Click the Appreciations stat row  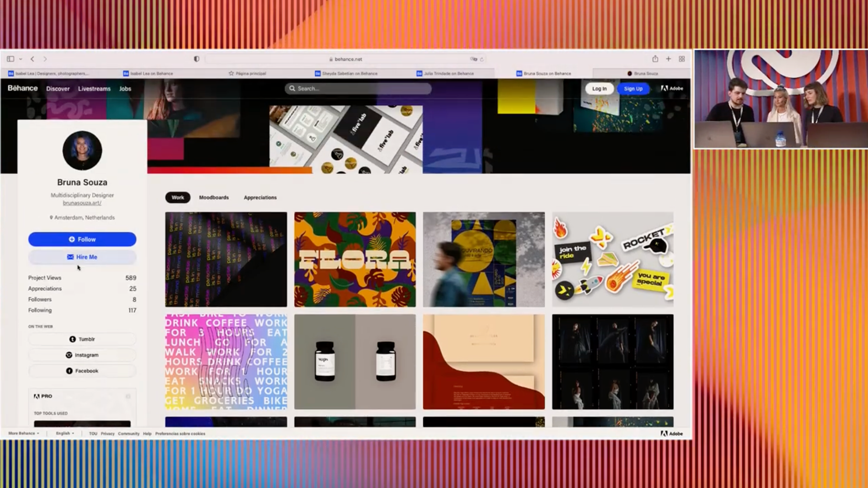[x=82, y=289]
